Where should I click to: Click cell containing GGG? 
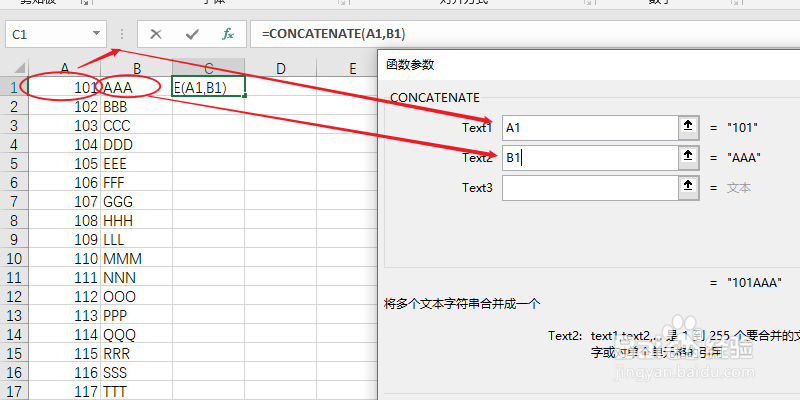click(137, 202)
